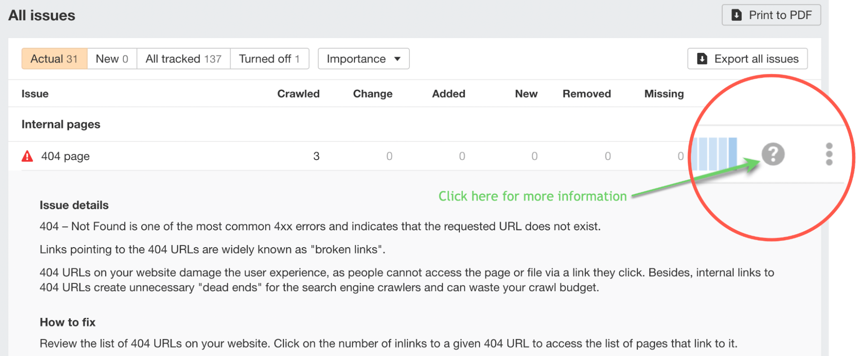Click the Removed column header
Screen dimensions: 868x356
[586, 94]
